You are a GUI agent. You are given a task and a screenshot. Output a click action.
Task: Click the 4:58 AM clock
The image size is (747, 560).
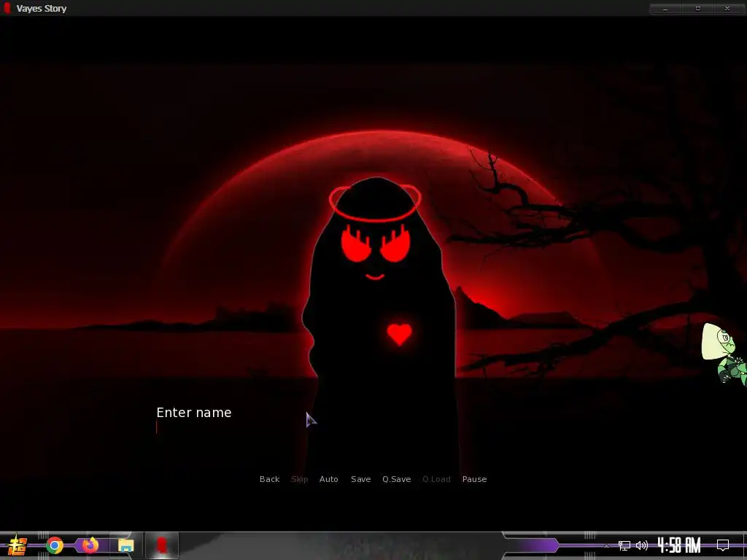[679, 545]
